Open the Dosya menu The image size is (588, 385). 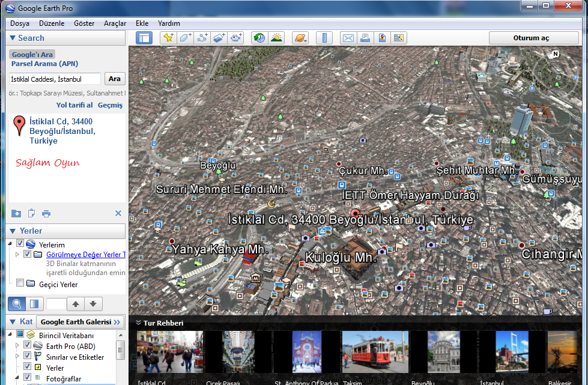pos(20,23)
